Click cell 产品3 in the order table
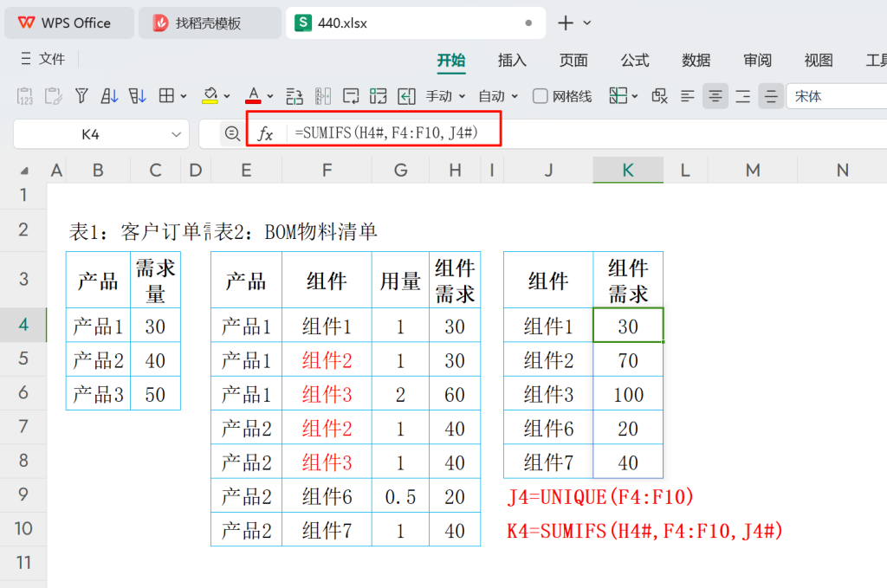This screenshot has height=588, width=887. click(x=99, y=394)
